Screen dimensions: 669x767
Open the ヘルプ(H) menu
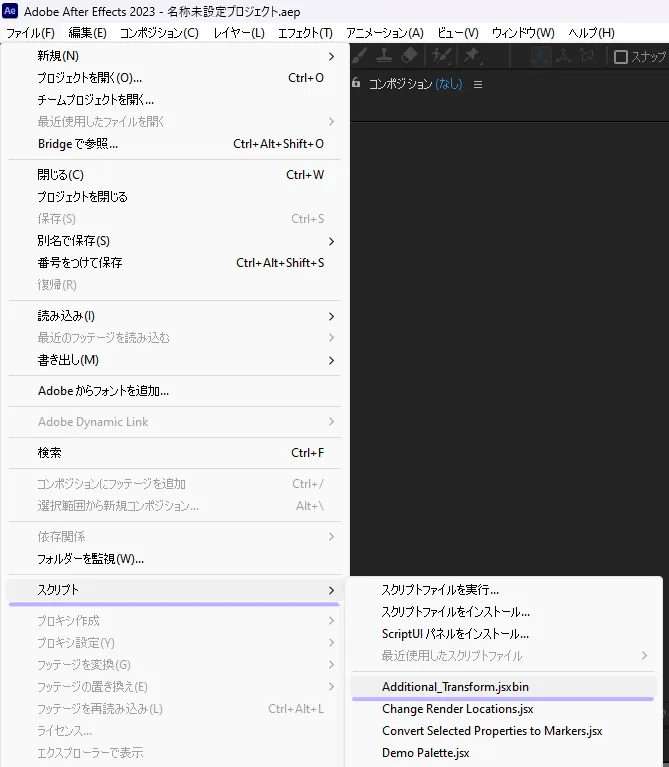[592, 33]
